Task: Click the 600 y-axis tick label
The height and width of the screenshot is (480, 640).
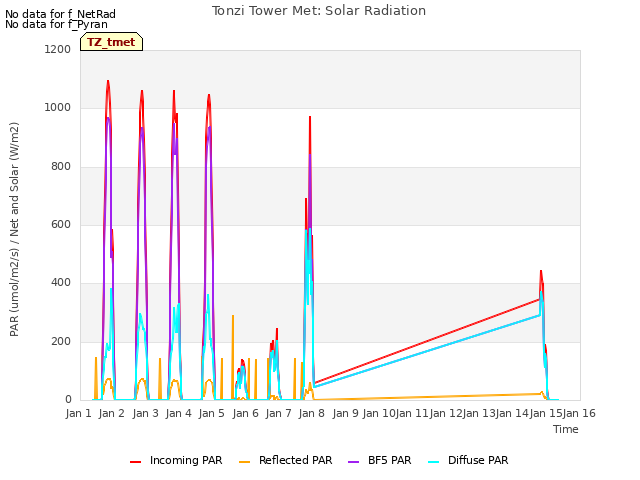Action: pyautogui.click(x=61, y=224)
